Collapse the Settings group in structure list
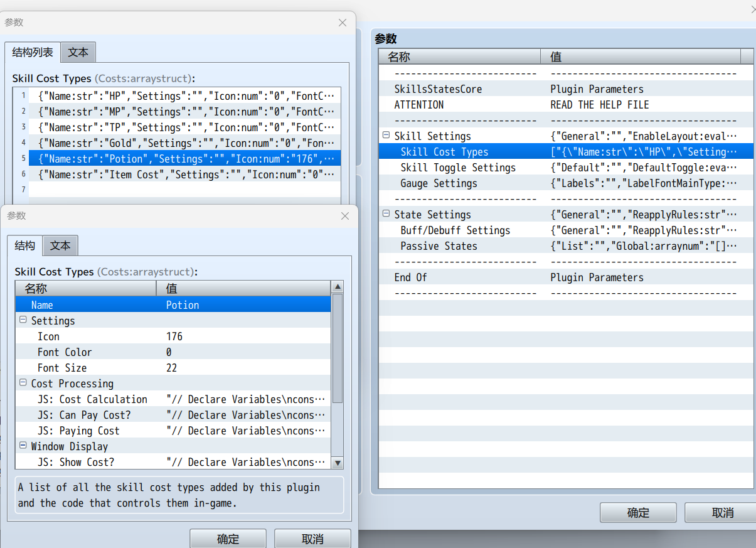Screen dimensions: 756x548 coord(23,321)
